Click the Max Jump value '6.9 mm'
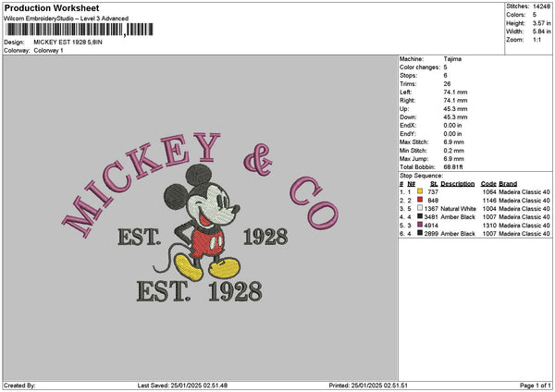555x392 pixels. (454, 159)
